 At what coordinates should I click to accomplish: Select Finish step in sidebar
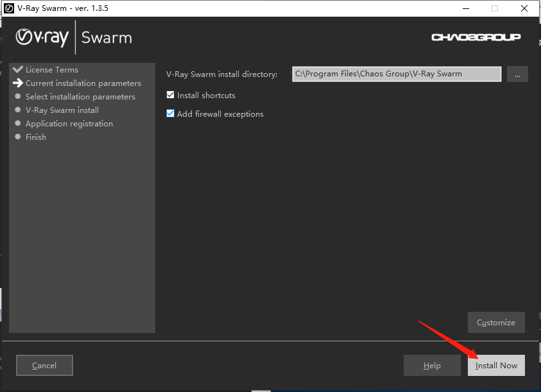pyautogui.click(x=36, y=137)
